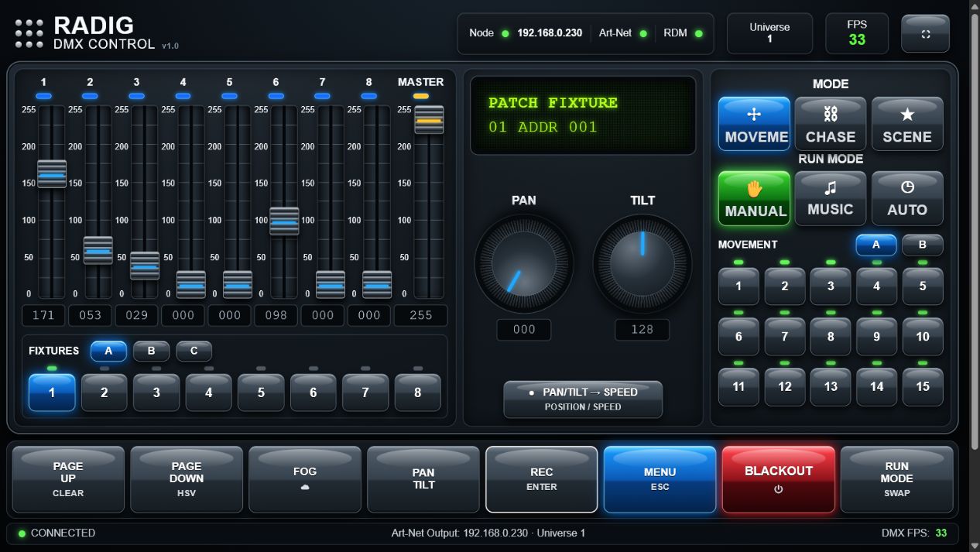The height and width of the screenshot is (552, 980).
Task: Trigger movement preset 9
Action: 876,337
